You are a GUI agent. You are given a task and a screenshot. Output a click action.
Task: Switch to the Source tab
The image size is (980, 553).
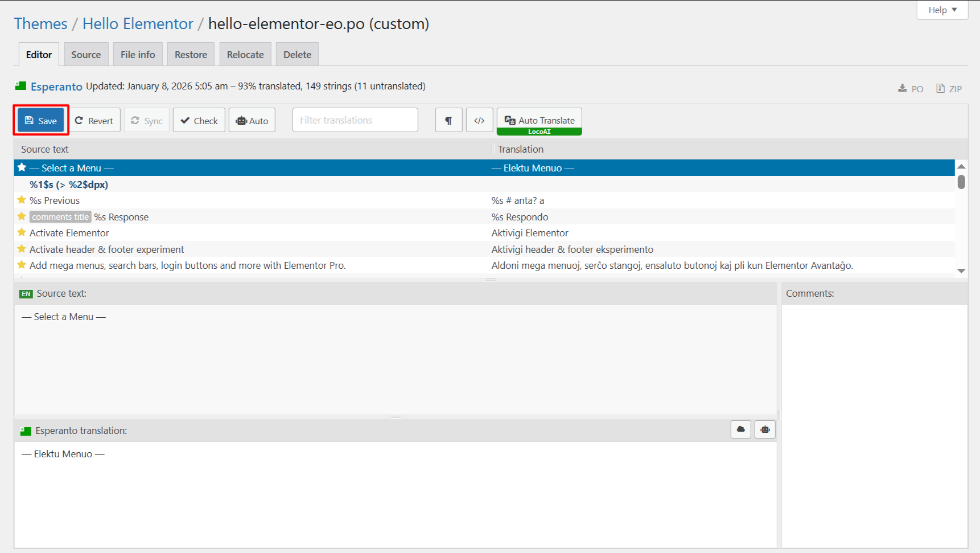pos(86,55)
